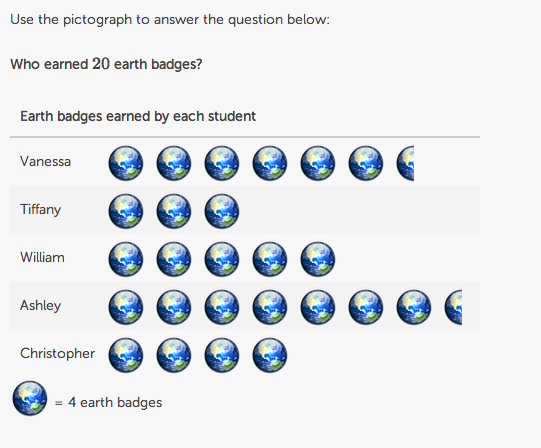Select Christopher's second earth badge
This screenshot has height=448, width=541.
[174, 355]
